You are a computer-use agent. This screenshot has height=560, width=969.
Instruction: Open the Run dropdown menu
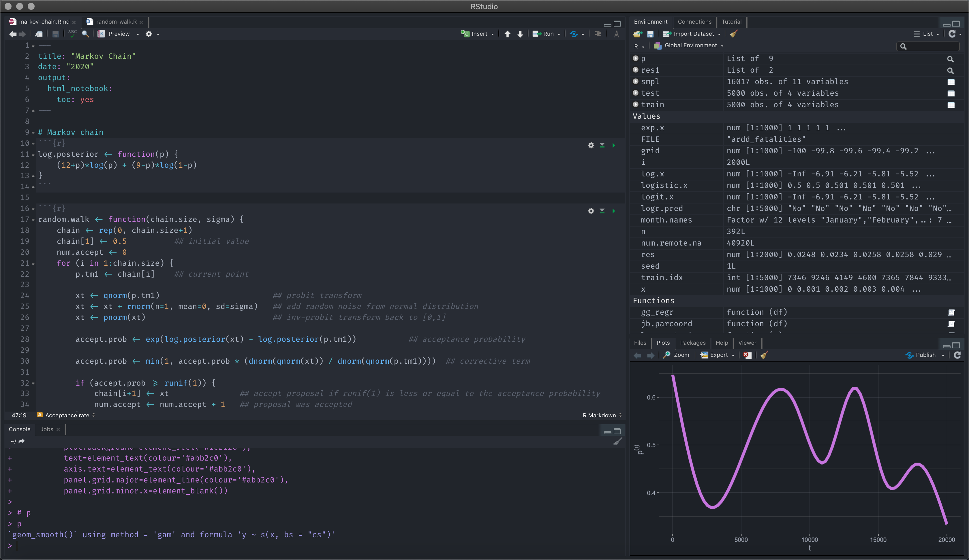point(559,34)
